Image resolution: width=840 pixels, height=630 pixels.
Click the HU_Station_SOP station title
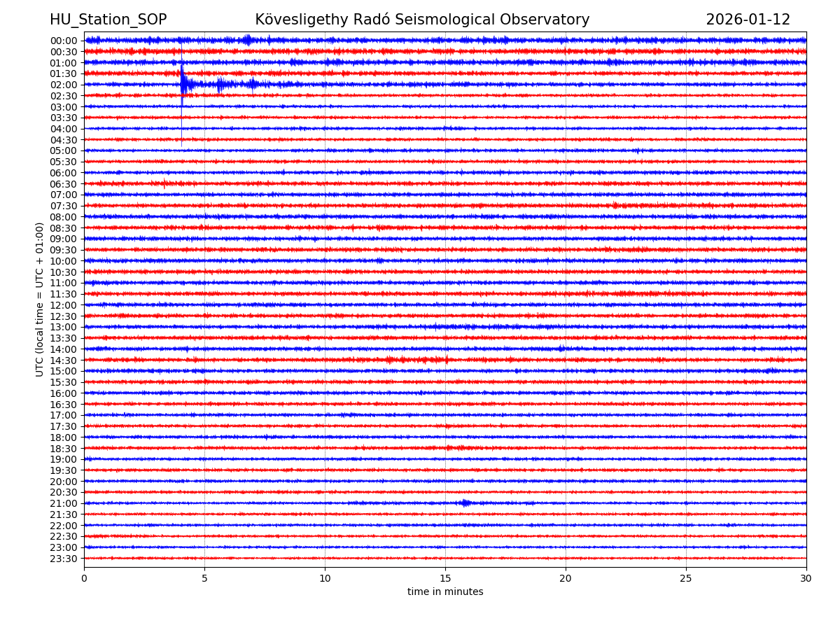[108, 20]
